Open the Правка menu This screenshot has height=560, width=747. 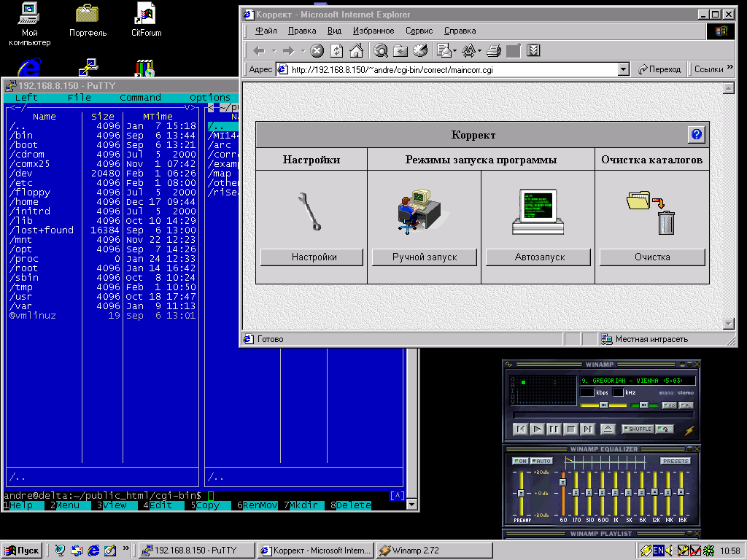[301, 31]
